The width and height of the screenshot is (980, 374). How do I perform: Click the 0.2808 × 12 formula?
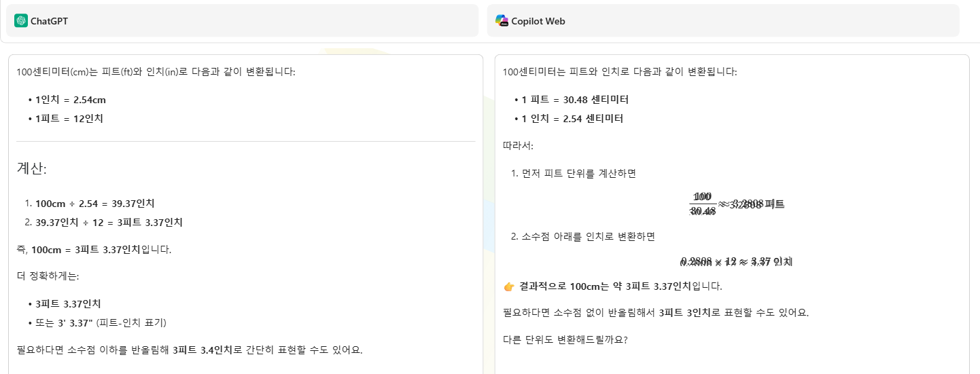tap(736, 261)
